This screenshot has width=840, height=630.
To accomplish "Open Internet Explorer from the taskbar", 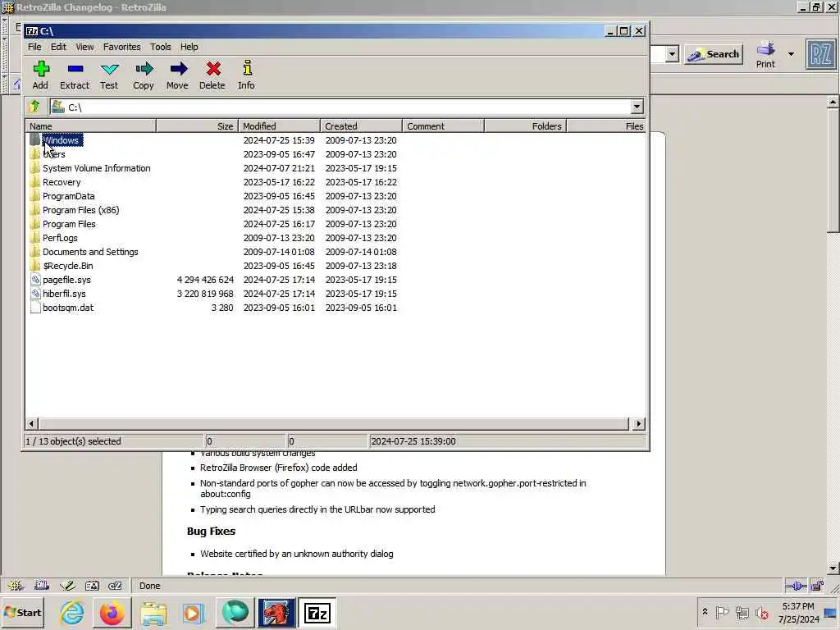I will (x=72, y=613).
